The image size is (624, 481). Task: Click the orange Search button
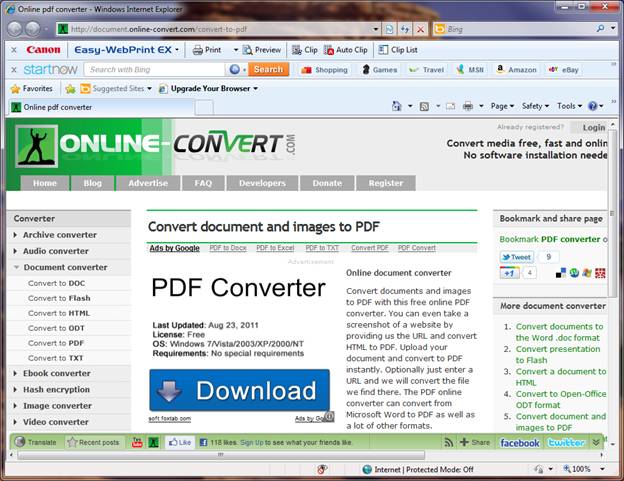coord(268,70)
